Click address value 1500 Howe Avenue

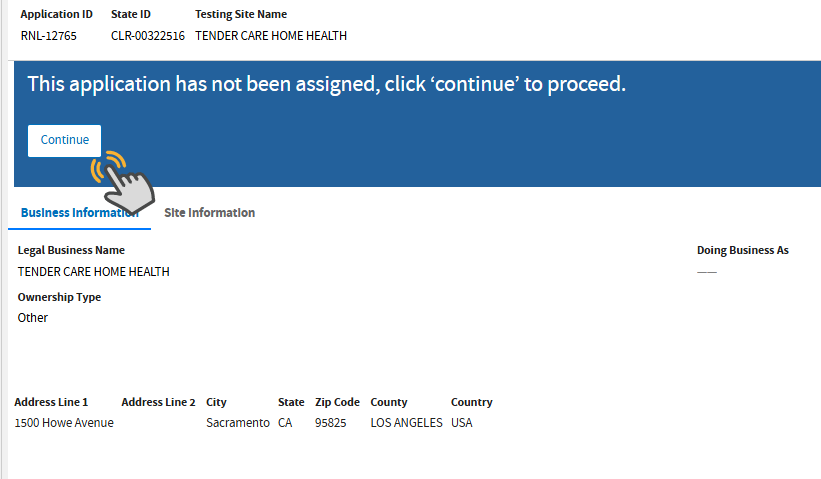point(64,423)
